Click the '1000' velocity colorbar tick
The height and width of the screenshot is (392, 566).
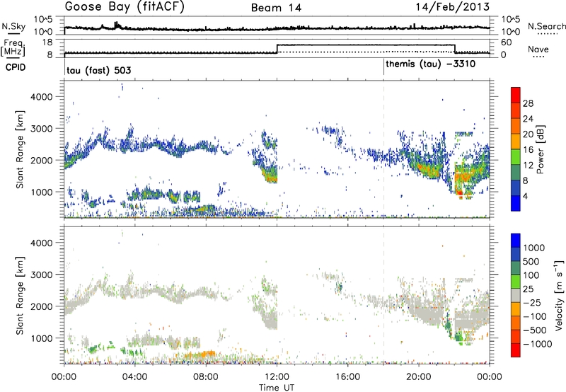[534, 248]
